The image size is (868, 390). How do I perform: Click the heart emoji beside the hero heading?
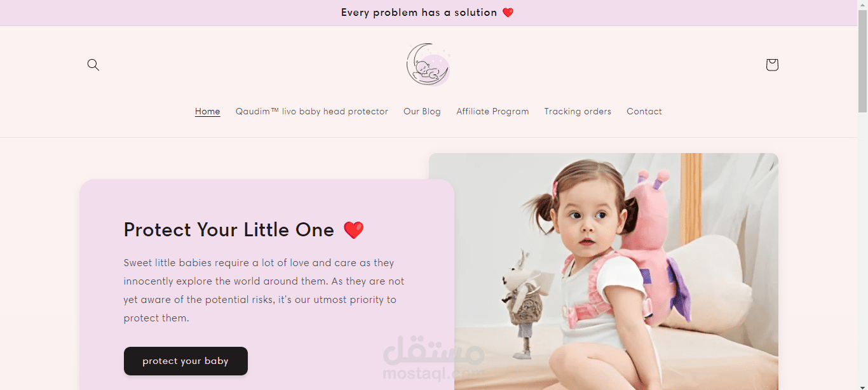[354, 230]
